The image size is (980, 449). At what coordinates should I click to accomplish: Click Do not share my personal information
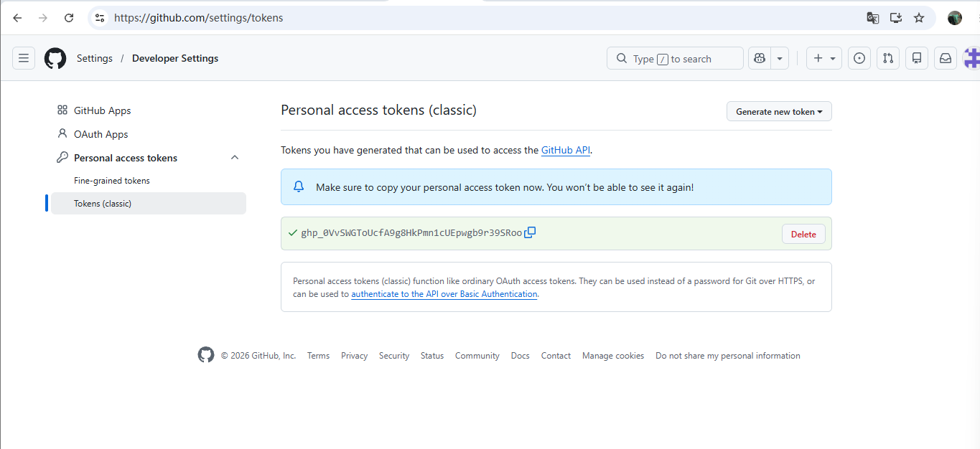tap(728, 356)
